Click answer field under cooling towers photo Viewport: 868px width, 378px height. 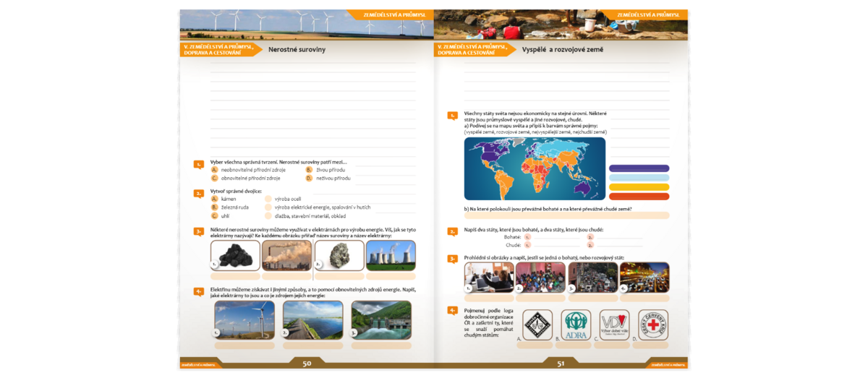(x=391, y=277)
